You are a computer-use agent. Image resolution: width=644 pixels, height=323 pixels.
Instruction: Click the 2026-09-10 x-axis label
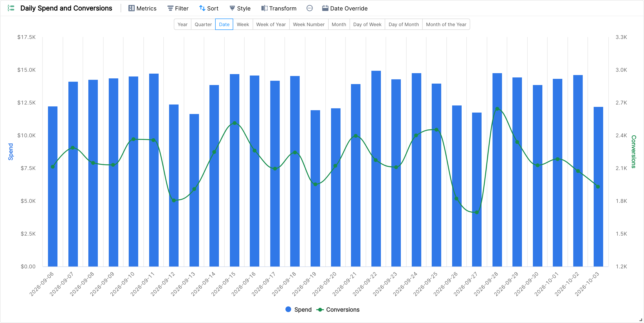click(x=123, y=284)
